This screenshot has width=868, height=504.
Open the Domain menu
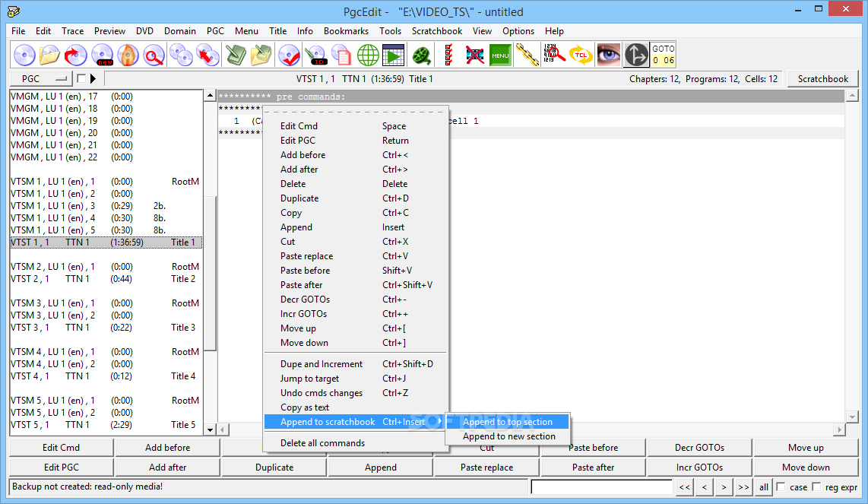[x=180, y=31]
